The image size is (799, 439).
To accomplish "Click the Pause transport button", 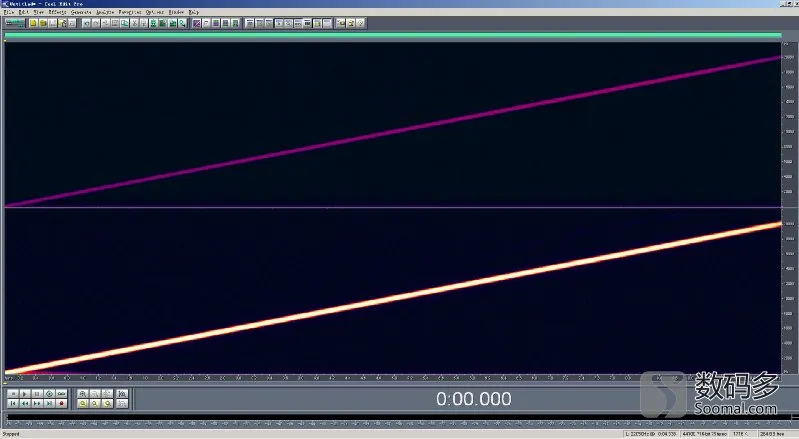I will 37,394.
